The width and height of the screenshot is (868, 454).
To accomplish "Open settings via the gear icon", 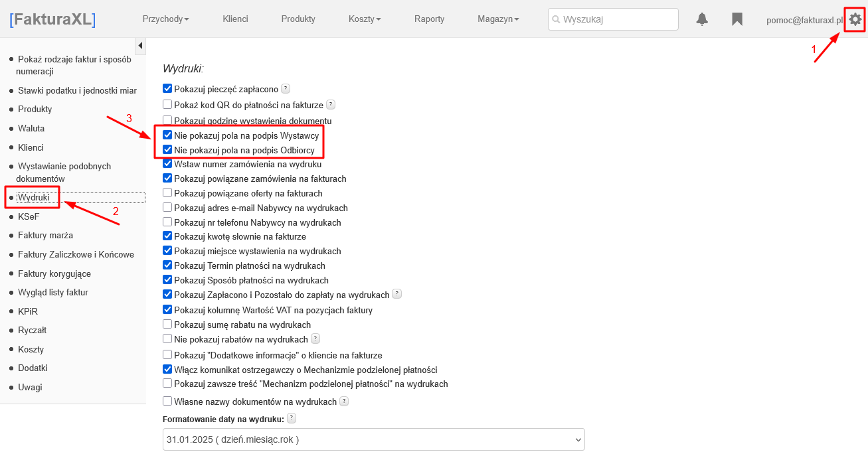I will point(855,19).
